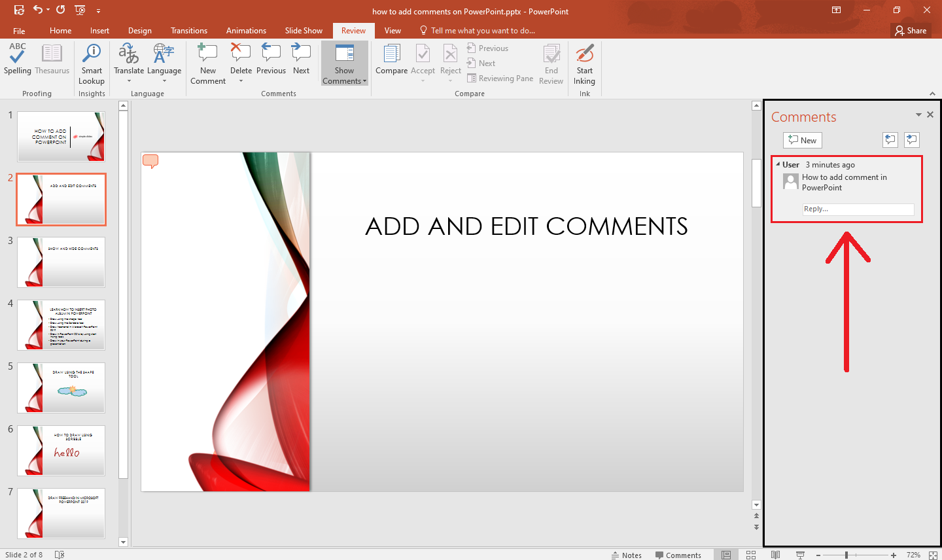942x560 pixels.
Task: Select slide 1 thumbnail
Action: pos(61,137)
